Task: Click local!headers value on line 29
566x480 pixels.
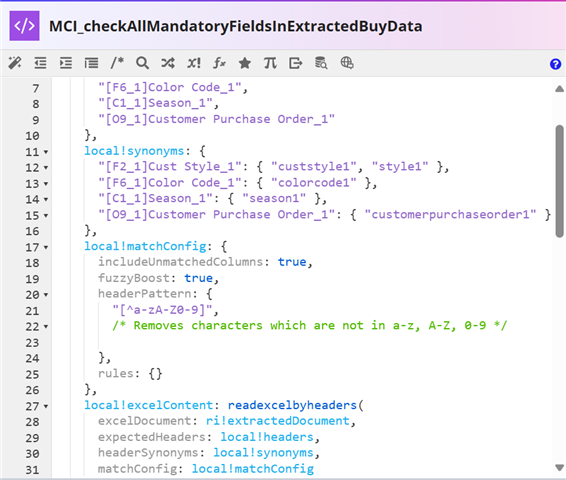Action: (267, 437)
